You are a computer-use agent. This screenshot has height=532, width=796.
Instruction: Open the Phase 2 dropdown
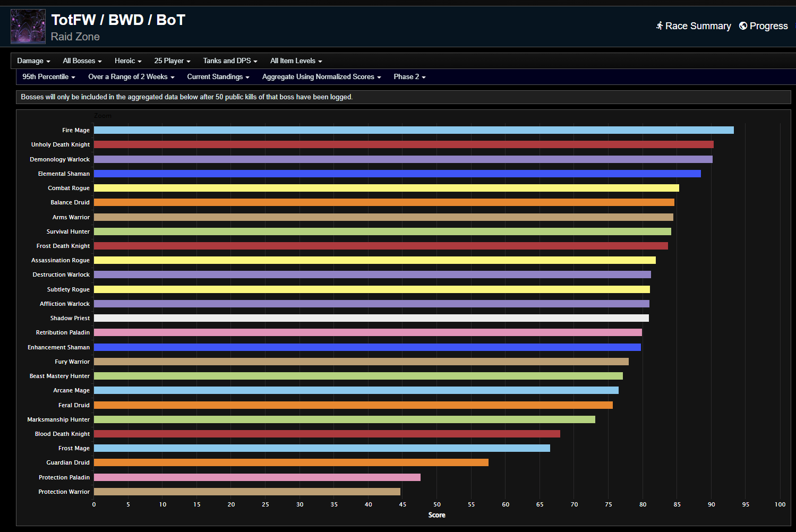[409, 77]
